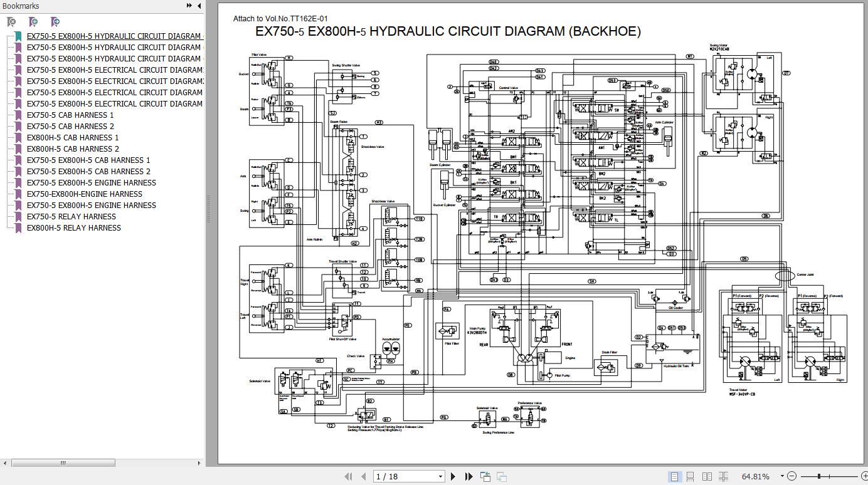Image resolution: width=868 pixels, height=485 pixels.
Task: Click the Bookmarks panel horizontal scrollbar
Action: point(63,464)
